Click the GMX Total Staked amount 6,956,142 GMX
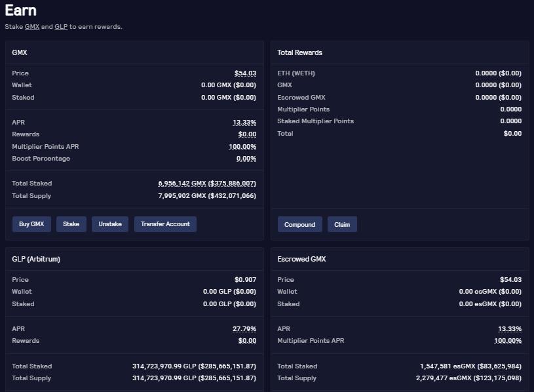 [x=207, y=184]
